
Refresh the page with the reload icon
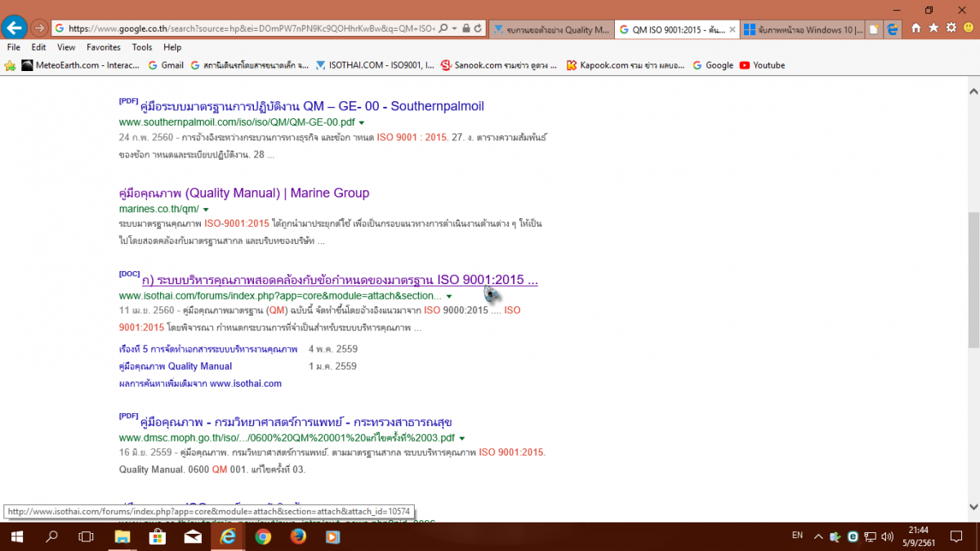(479, 28)
